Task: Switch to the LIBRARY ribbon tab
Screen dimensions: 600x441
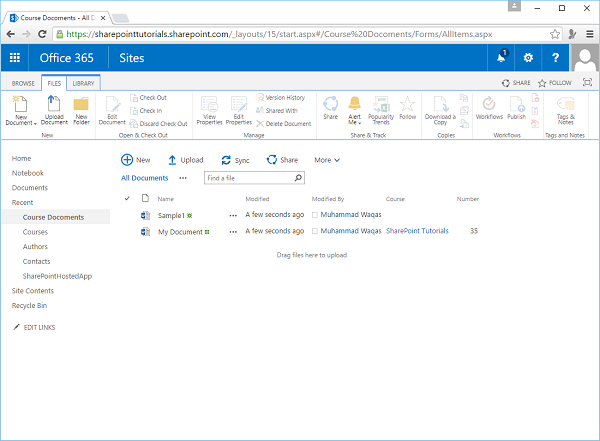Action: click(84, 83)
